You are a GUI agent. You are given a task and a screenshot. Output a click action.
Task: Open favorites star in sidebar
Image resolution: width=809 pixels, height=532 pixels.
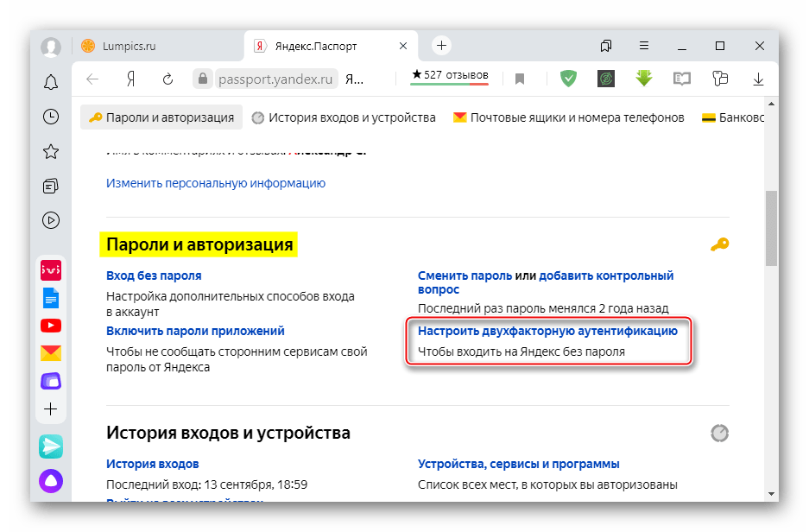click(51, 151)
